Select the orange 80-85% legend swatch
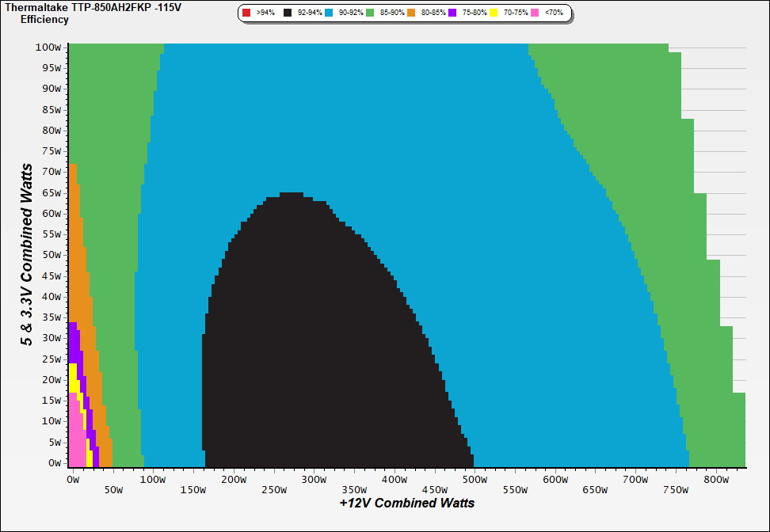Viewport: 770px width, 532px height. point(412,13)
